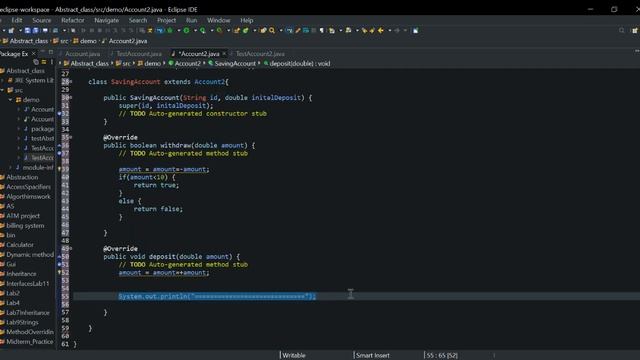The image size is (640, 360).
Task: Collapse the demo package node
Action: pos(10,100)
